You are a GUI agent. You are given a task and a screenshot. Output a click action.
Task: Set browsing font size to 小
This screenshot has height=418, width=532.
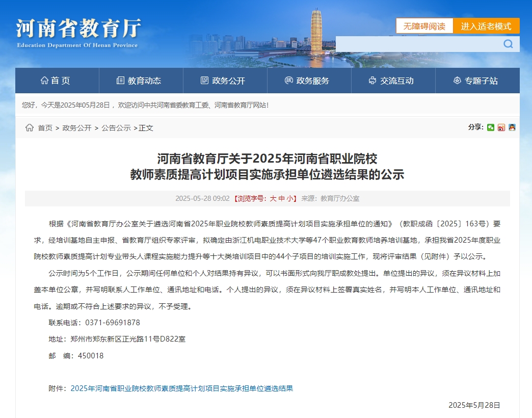tap(290, 198)
